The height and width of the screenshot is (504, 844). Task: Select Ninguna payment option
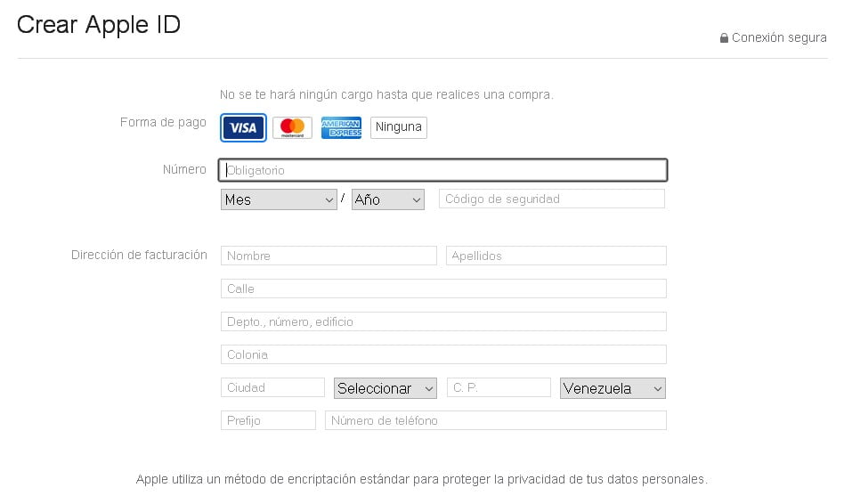click(398, 127)
